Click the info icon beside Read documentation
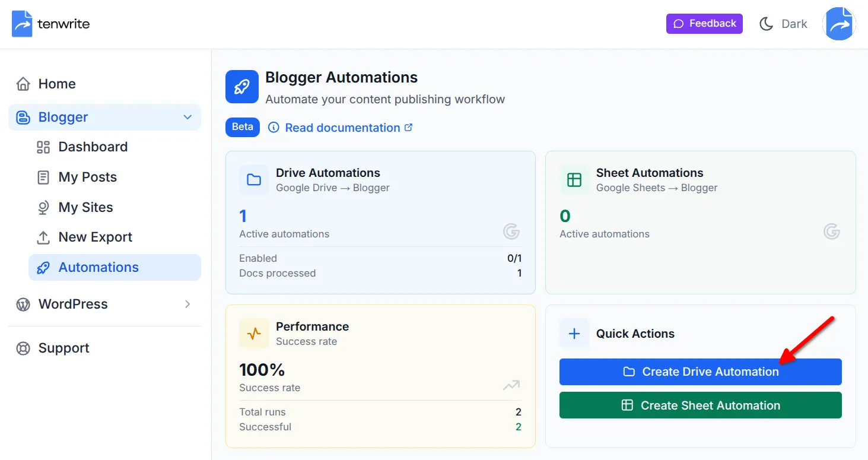This screenshot has width=868, height=460. point(274,128)
